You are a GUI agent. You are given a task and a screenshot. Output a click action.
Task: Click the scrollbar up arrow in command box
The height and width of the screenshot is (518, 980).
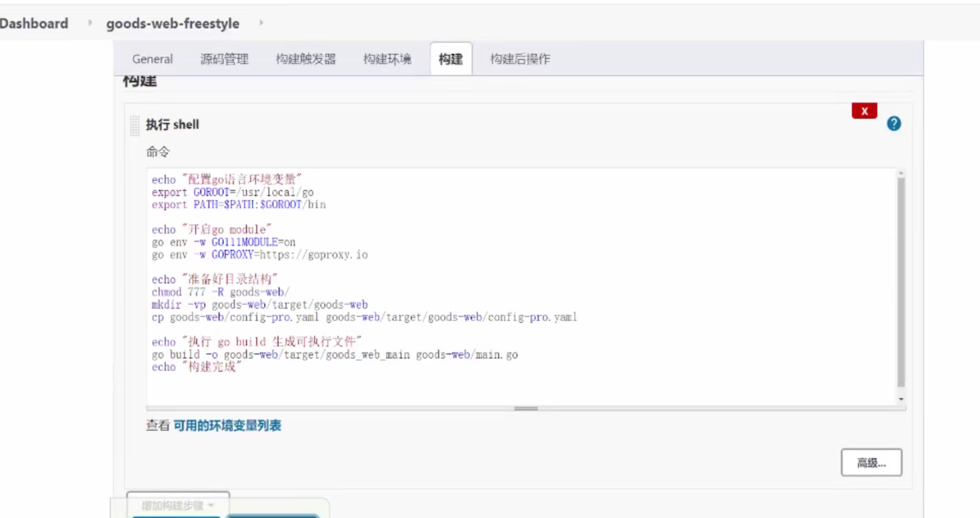point(901,174)
